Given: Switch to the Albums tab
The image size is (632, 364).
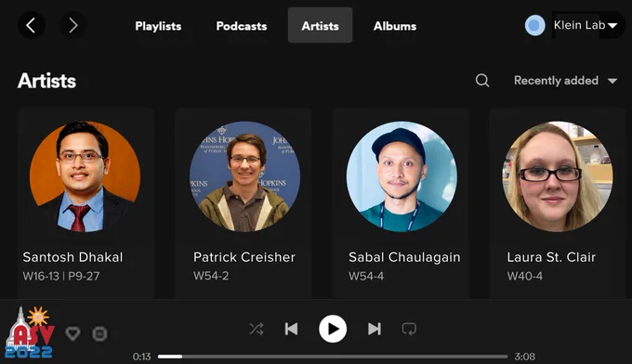Looking at the screenshot, I should 395,26.
